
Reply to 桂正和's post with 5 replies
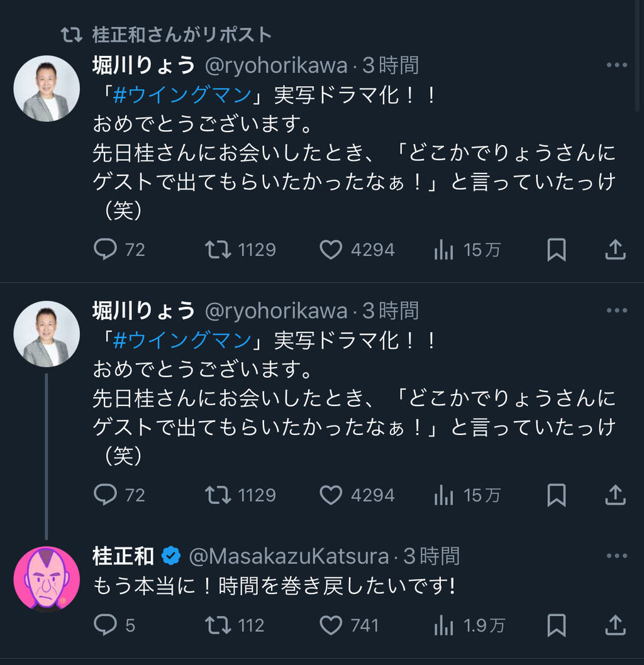pos(106,625)
